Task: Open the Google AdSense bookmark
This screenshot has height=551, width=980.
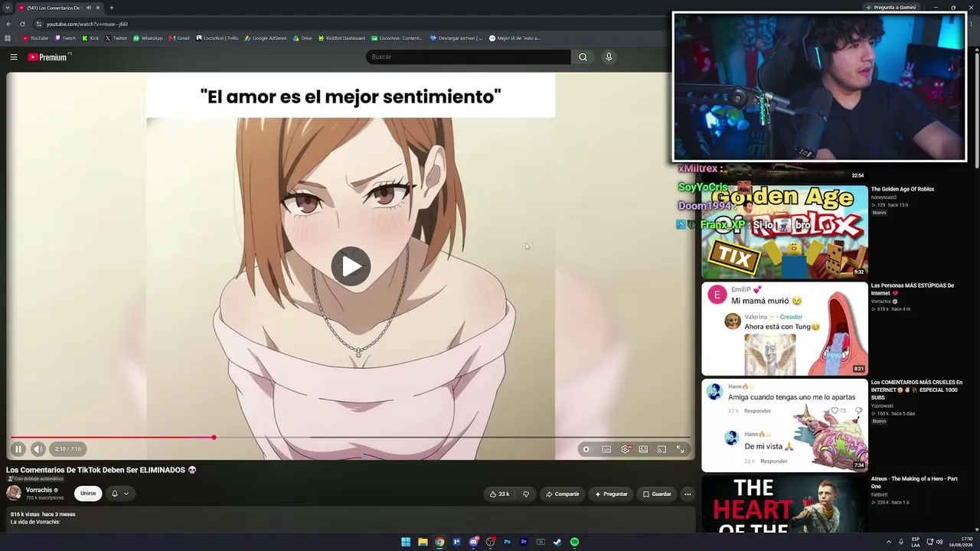Action: pos(266,38)
